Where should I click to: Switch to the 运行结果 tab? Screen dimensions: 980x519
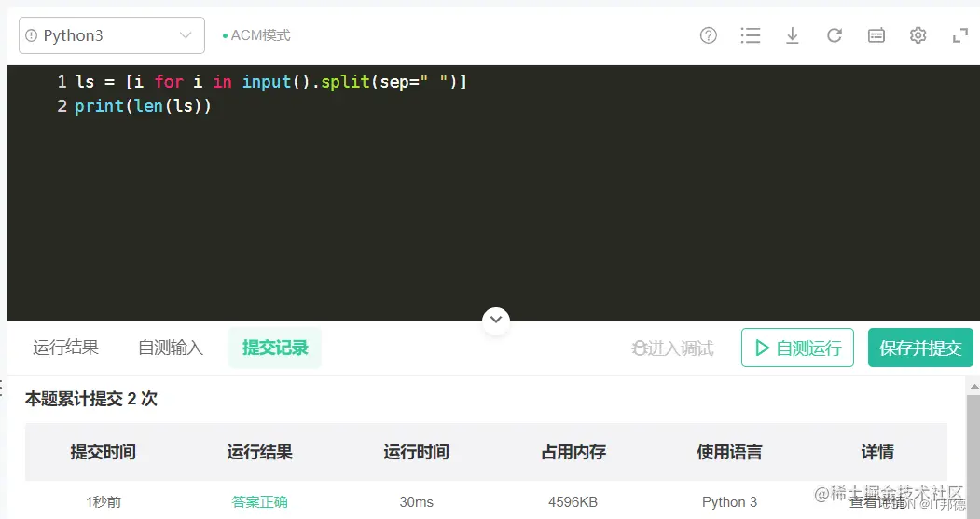[65, 348]
